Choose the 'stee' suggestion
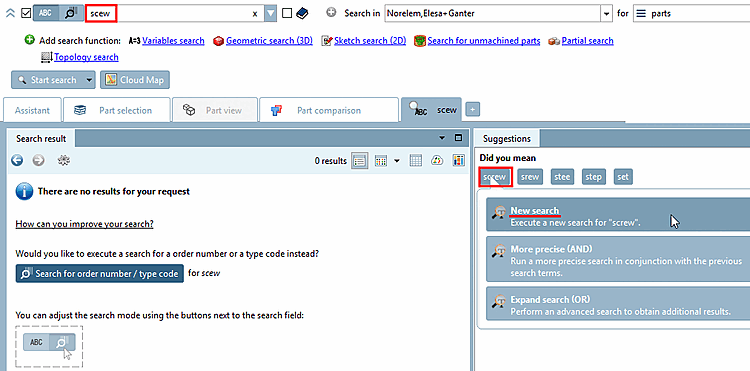 (562, 177)
